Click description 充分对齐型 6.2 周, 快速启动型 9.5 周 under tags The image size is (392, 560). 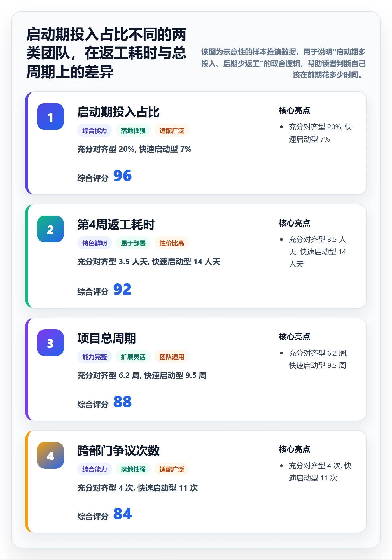coord(142,375)
